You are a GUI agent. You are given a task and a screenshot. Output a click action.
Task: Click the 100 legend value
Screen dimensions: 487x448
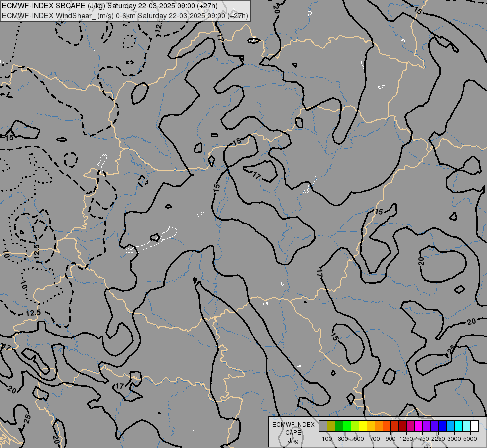(x=327, y=439)
